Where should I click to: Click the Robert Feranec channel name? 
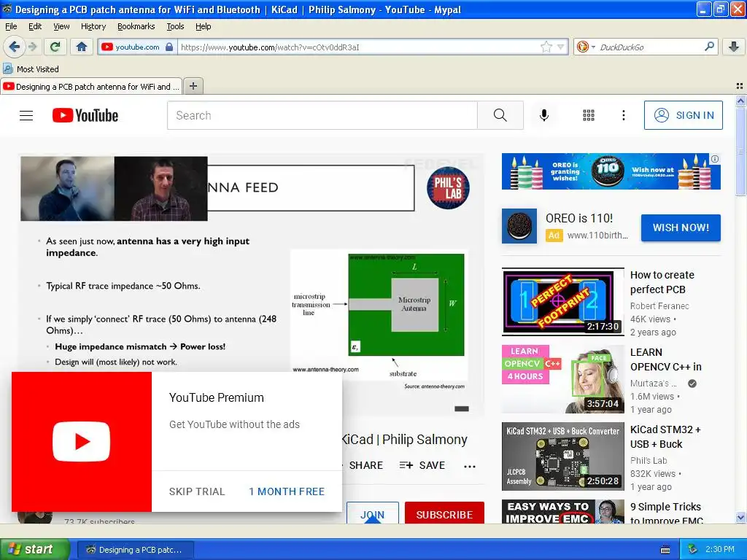click(659, 306)
